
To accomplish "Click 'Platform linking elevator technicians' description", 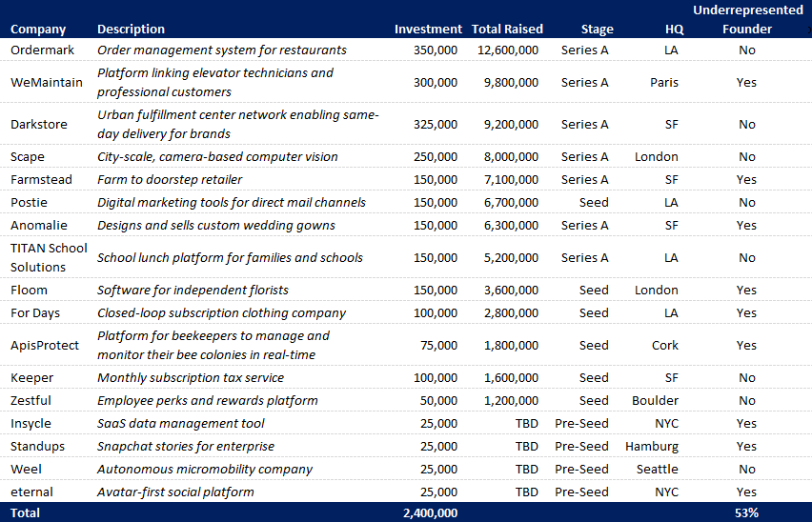I will click(x=215, y=82).
